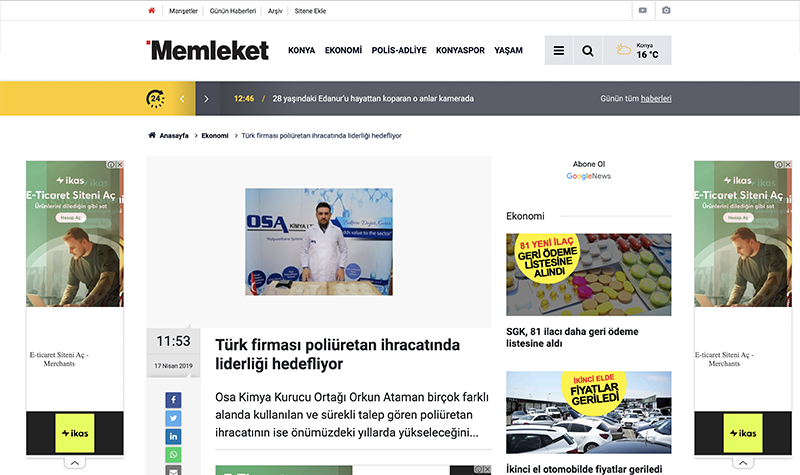Click Hesap Aç button in left ad
Screen dimensions: 800x475
[71, 217]
